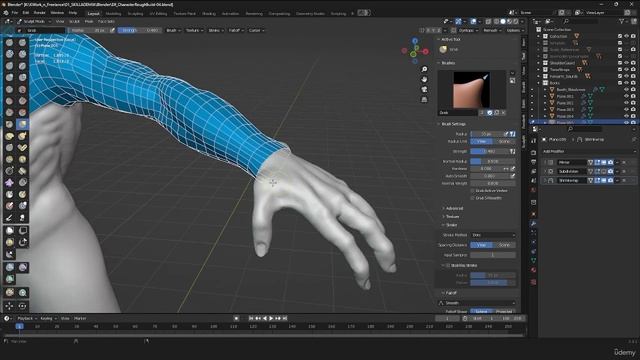Open the Dyntopo popover button

(x=468, y=30)
